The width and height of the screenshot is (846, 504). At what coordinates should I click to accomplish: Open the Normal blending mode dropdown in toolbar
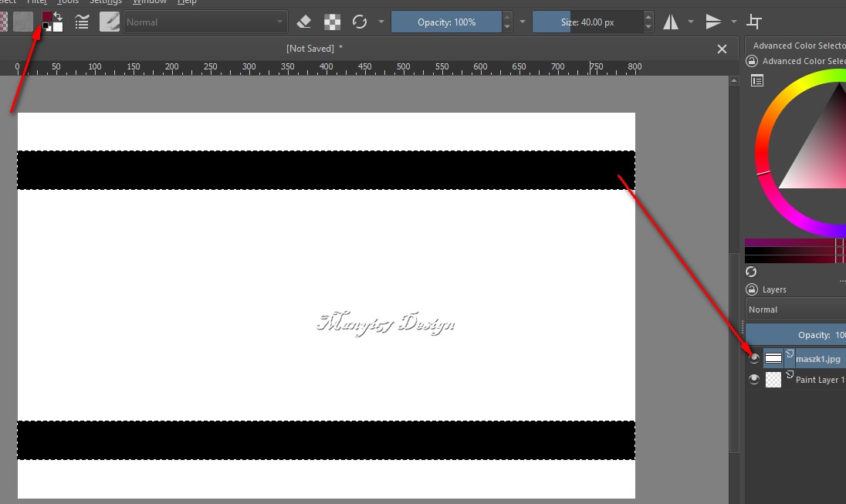[x=205, y=22]
